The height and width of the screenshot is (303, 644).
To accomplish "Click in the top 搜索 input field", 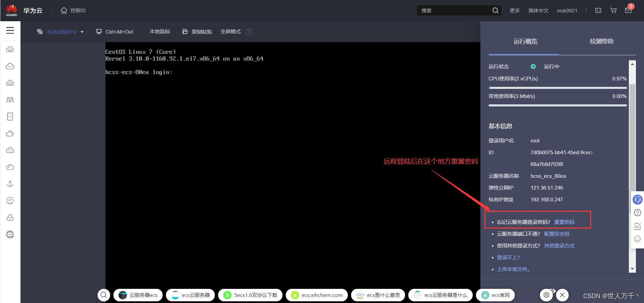I will (x=454, y=10).
